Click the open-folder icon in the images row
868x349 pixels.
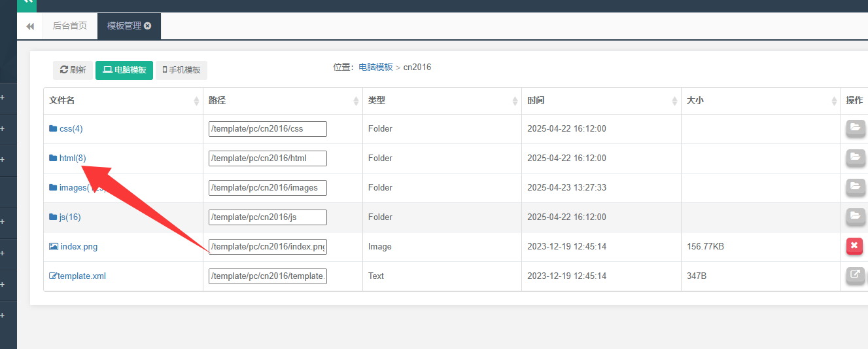854,187
